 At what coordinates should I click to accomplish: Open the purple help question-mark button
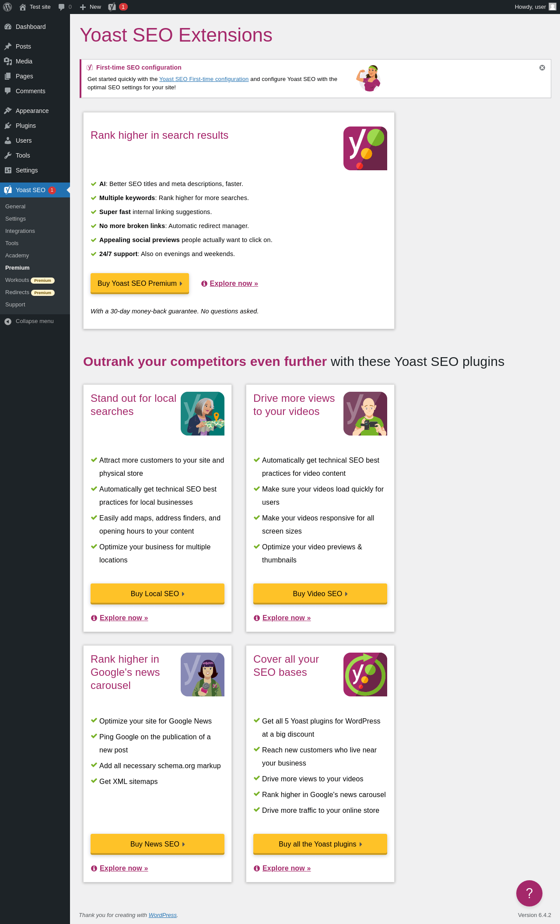tap(529, 893)
